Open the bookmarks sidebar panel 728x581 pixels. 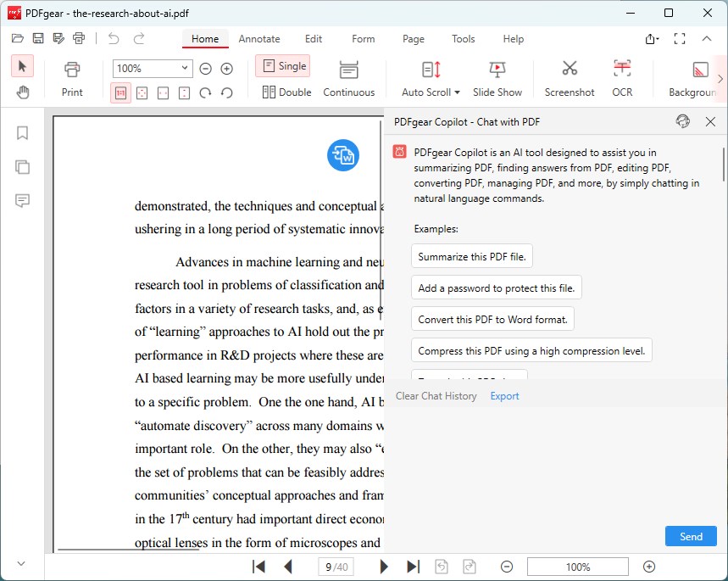click(x=23, y=133)
